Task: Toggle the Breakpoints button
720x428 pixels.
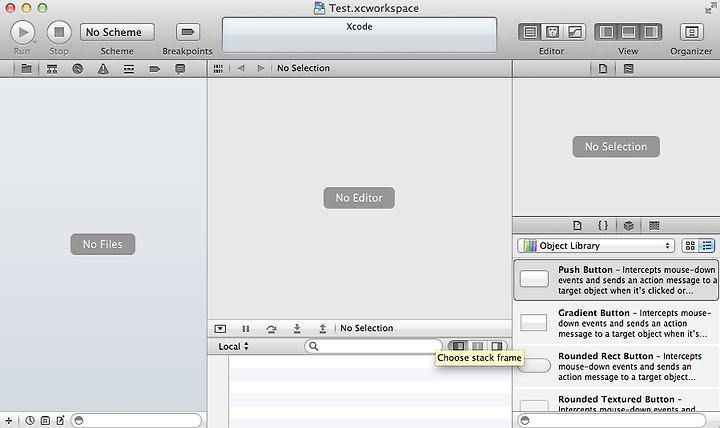Action: (x=188, y=32)
